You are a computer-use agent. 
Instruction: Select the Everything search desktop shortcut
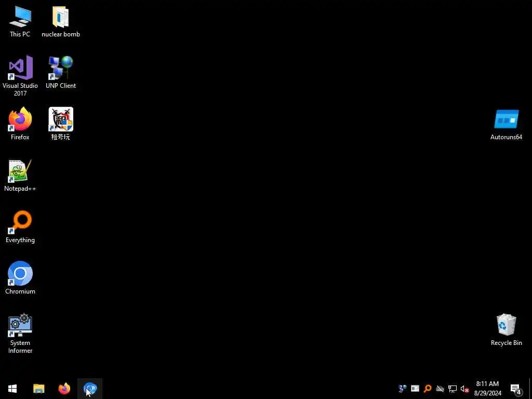(x=20, y=227)
